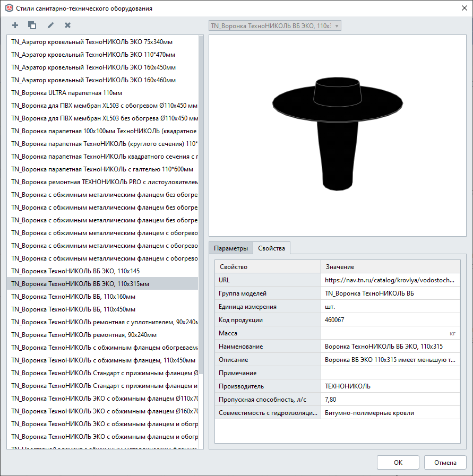This screenshot has width=473, height=476.
Task: Select TN_Воронка ТехноНИКОЛЬ с обжимным фланцем обогреваемая
Action: coord(102,348)
